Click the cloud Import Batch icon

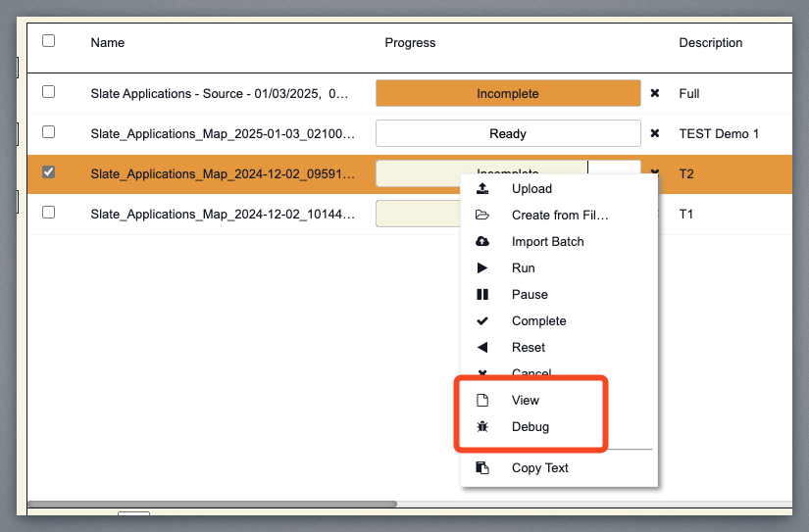tap(481, 242)
